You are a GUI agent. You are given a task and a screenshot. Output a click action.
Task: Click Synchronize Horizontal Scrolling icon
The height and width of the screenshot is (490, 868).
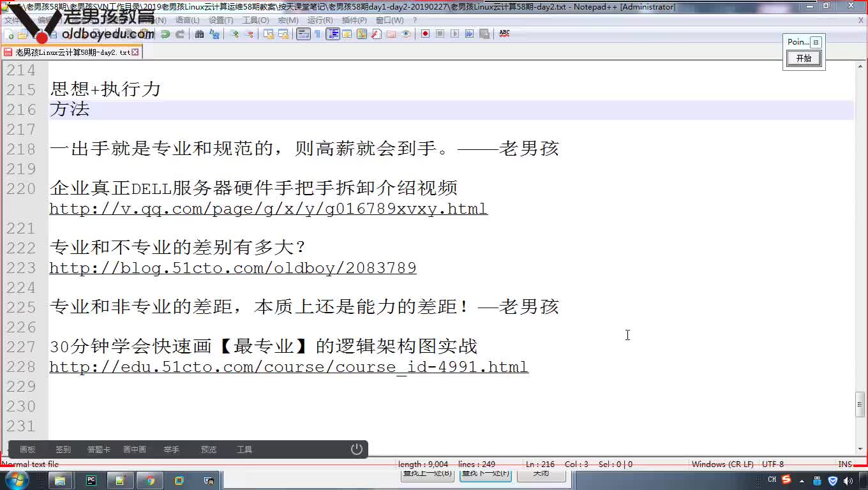click(x=283, y=34)
